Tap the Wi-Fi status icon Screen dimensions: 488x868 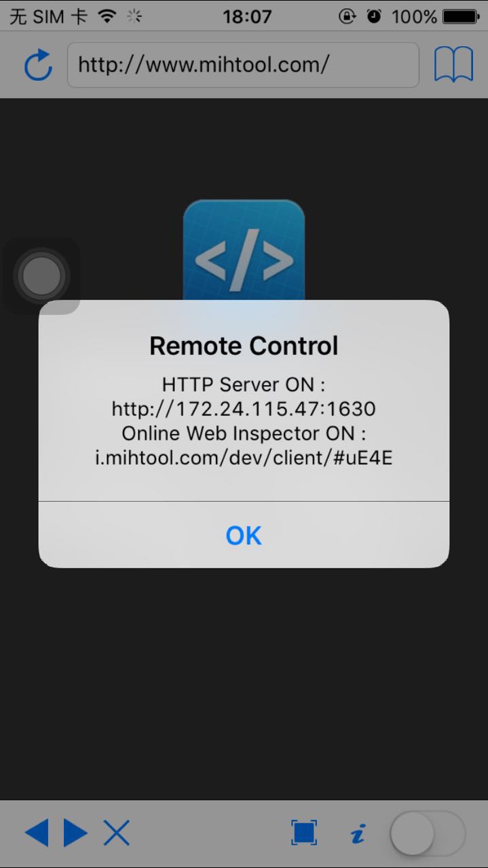(107, 16)
